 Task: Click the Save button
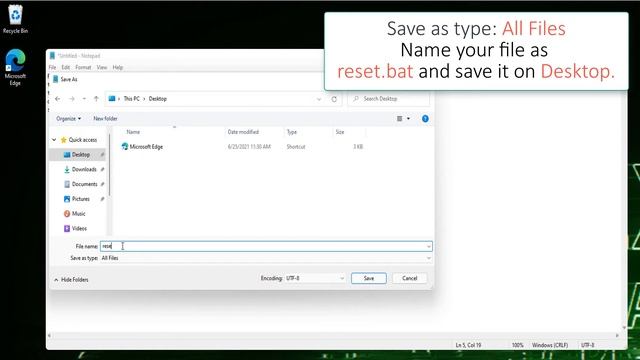point(369,278)
